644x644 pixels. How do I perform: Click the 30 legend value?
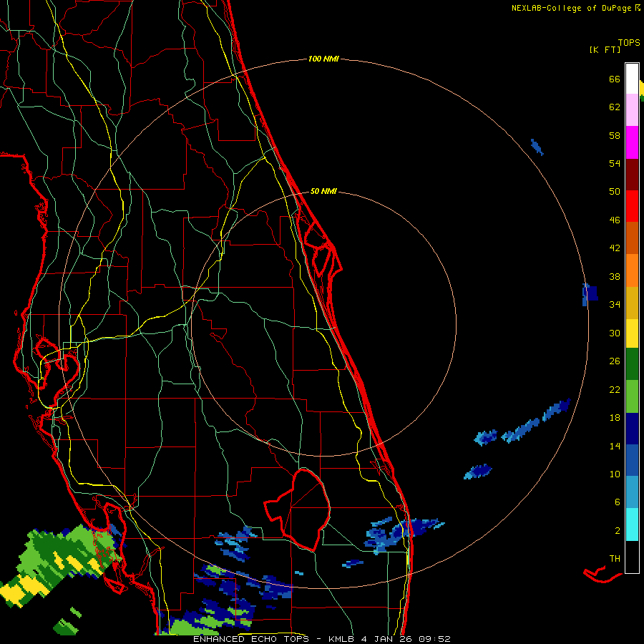(x=615, y=333)
